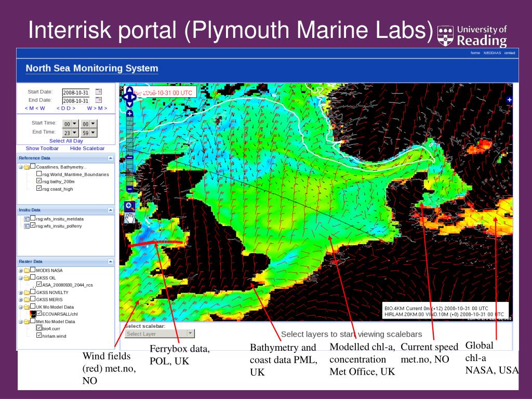
Task: Open the contact header link
Action: [510, 53]
